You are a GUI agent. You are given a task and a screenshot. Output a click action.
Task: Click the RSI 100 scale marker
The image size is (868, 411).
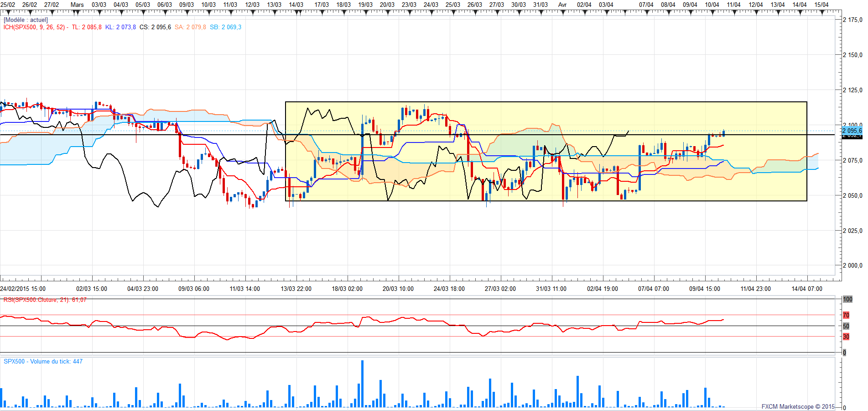(x=847, y=300)
